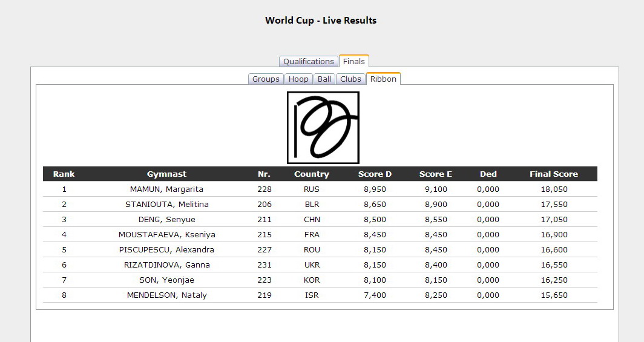Click SON, Yeonjae's final score 16,250

click(553, 280)
